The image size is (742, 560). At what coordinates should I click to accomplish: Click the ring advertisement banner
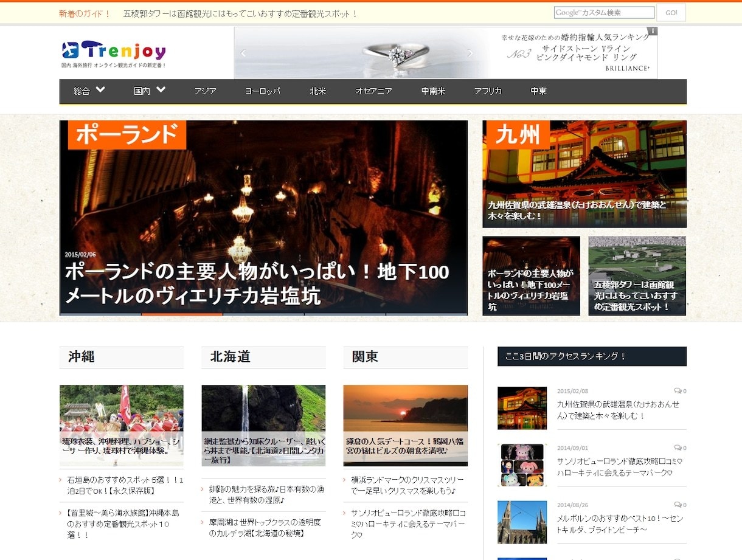[446, 53]
